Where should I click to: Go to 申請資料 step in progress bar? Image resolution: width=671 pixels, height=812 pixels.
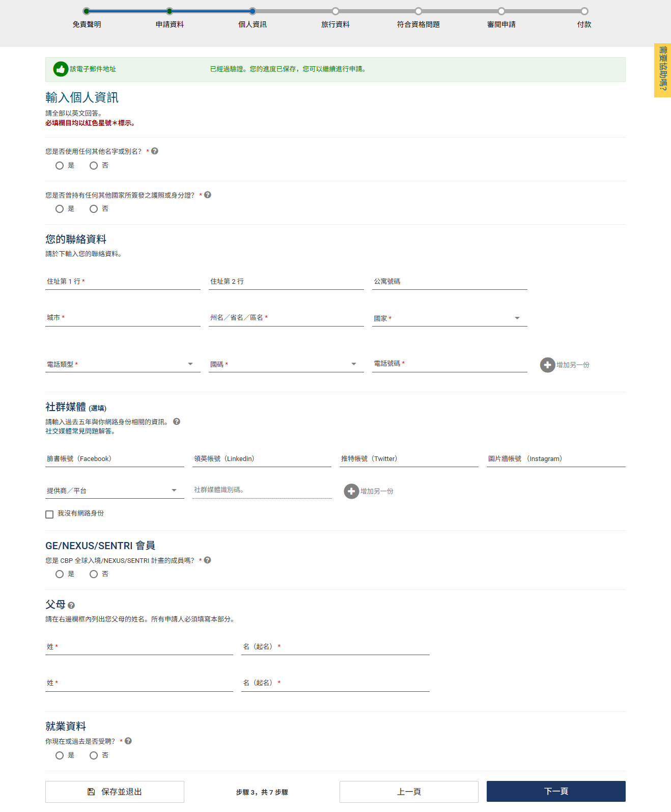tap(170, 11)
